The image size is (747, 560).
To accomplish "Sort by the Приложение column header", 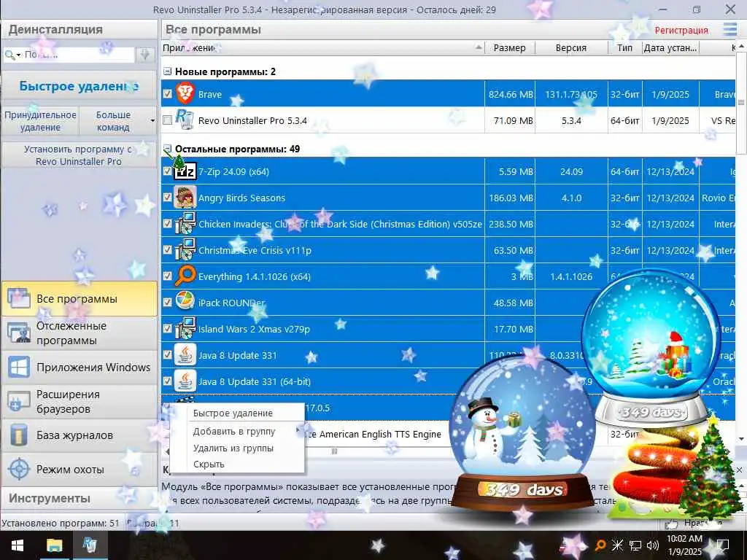I will click(x=322, y=47).
